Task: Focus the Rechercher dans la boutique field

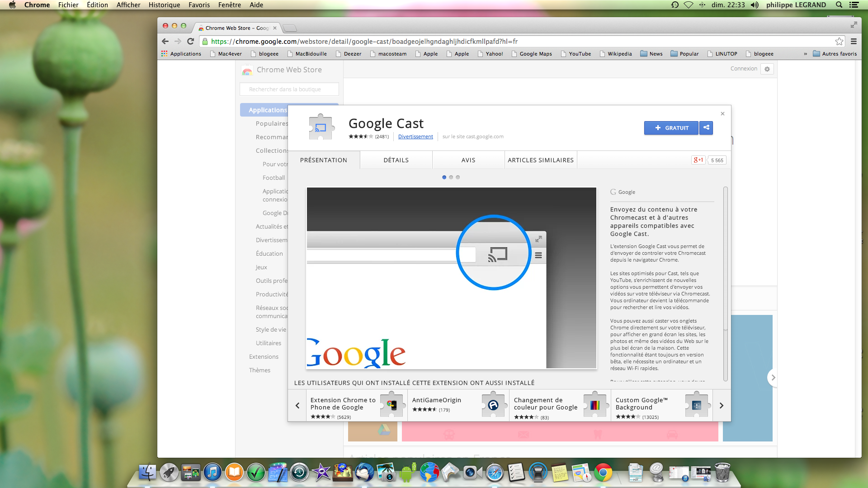Action: click(x=289, y=89)
